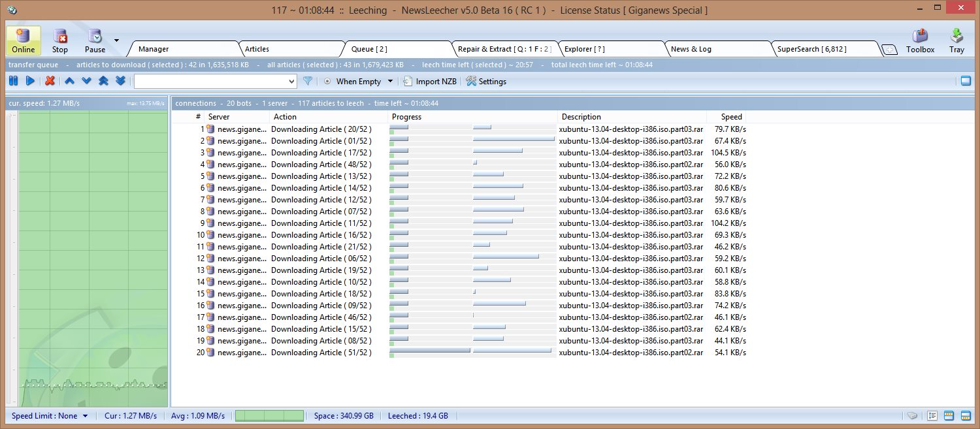
Task: Move selected item down one position
Action: [86, 81]
